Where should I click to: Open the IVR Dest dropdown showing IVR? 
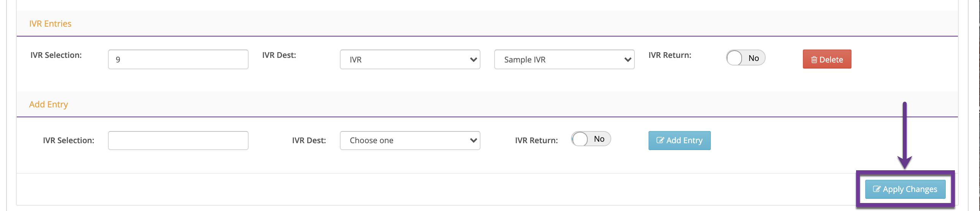[409, 60]
